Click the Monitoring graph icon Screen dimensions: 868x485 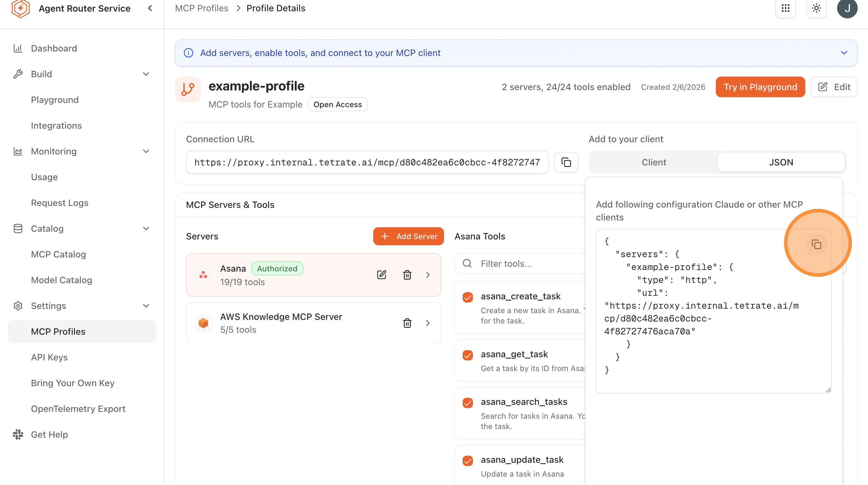[18, 151]
